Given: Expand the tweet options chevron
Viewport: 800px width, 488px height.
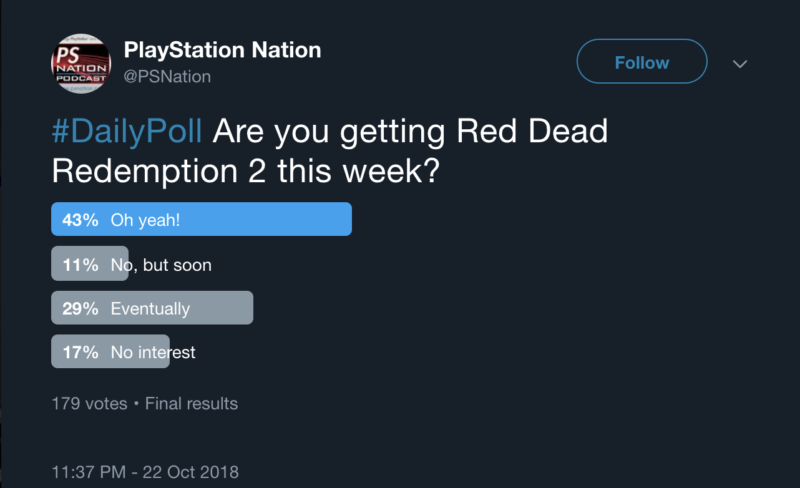Looking at the screenshot, I should click(x=740, y=64).
